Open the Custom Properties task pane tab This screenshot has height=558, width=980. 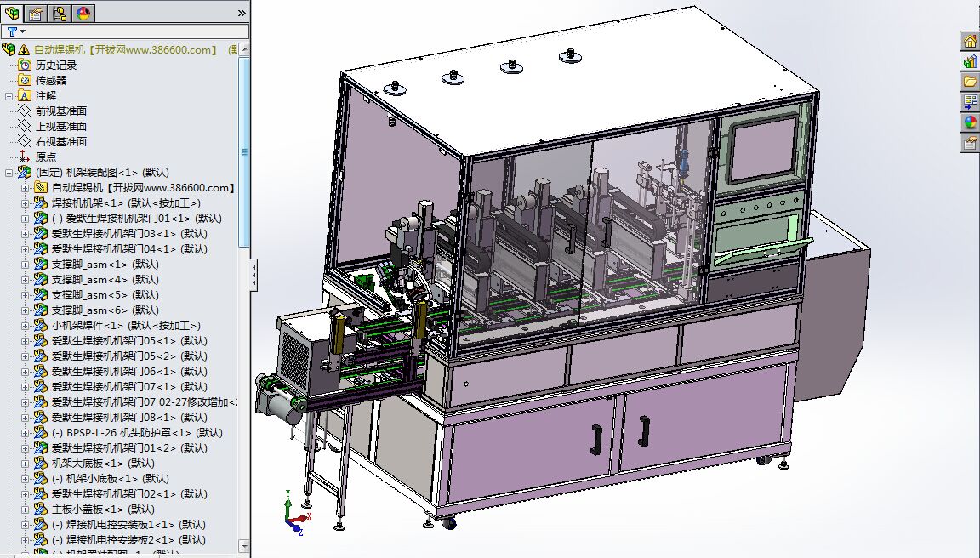point(970,142)
